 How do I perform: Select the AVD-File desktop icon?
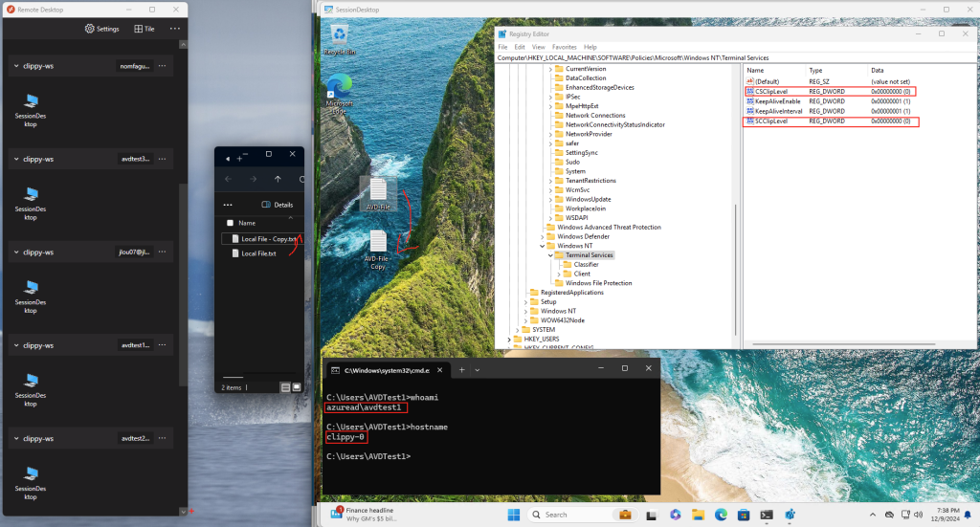(x=378, y=193)
